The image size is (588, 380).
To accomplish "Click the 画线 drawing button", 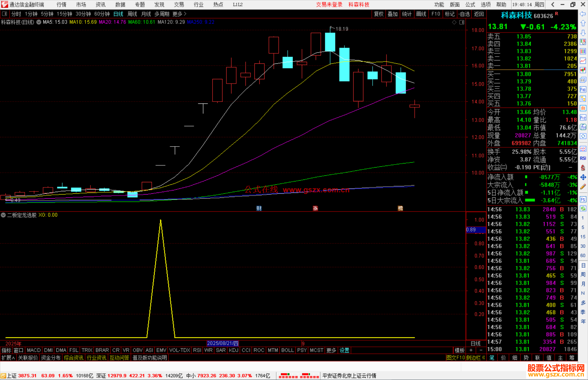I will click(421, 14).
